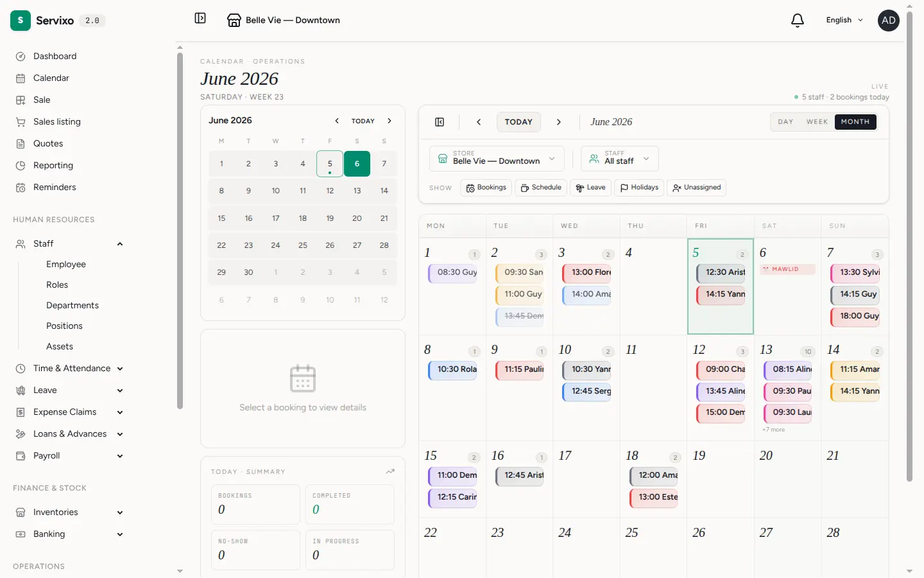Click small TODAY link in mini calendar

pyautogui.click(x=363, y=121)
